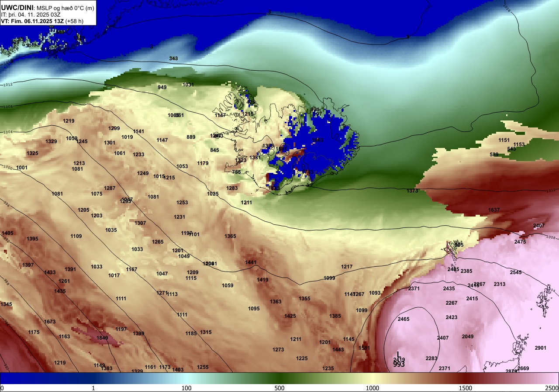
Task: Click the map value 1095
Action: click(254, 309)
